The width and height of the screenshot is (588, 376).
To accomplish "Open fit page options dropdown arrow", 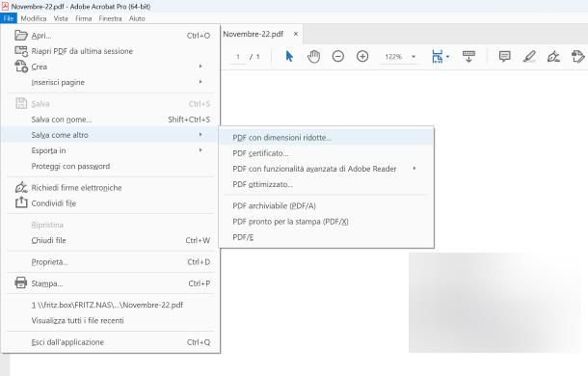I will pyautogui.click(x=447, y=57).
